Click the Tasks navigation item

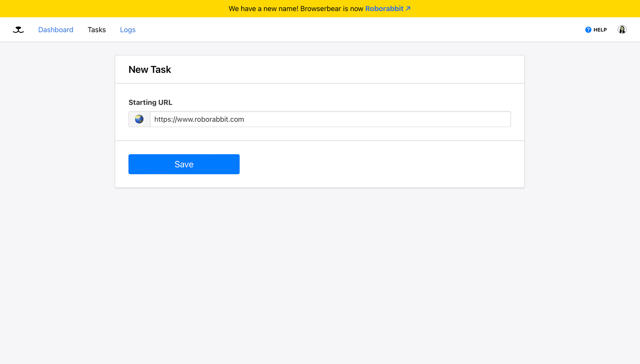point(97,29)
